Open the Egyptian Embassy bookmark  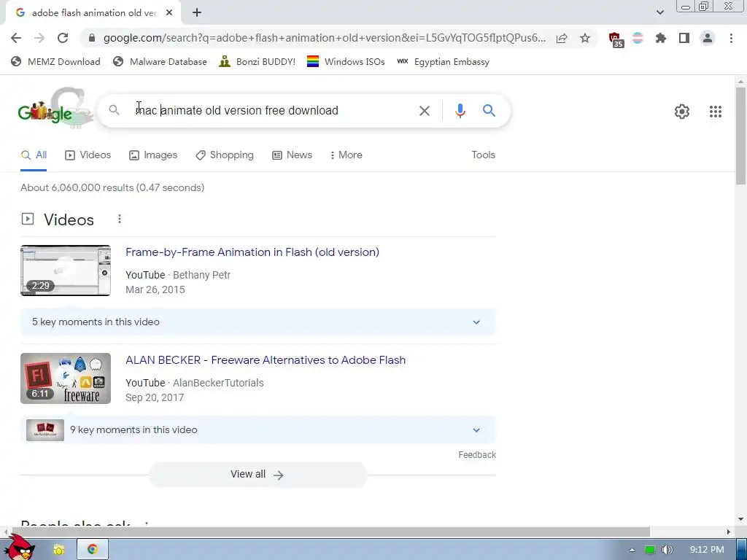click(443, 61)
